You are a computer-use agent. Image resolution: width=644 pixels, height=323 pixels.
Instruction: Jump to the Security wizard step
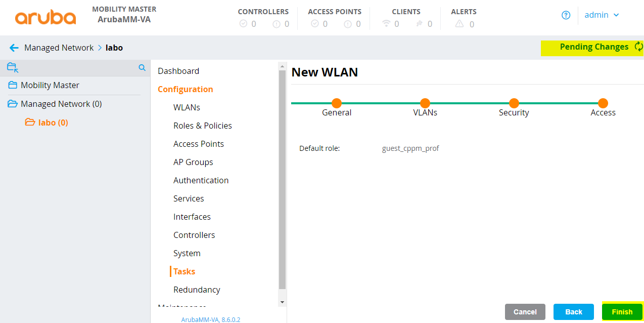click(x=514, y=103)
